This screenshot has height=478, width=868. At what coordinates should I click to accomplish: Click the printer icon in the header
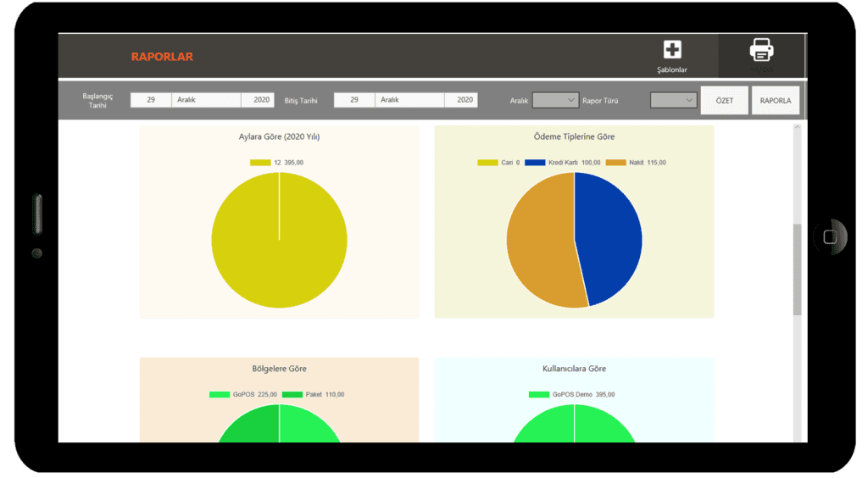pos(762,50)
